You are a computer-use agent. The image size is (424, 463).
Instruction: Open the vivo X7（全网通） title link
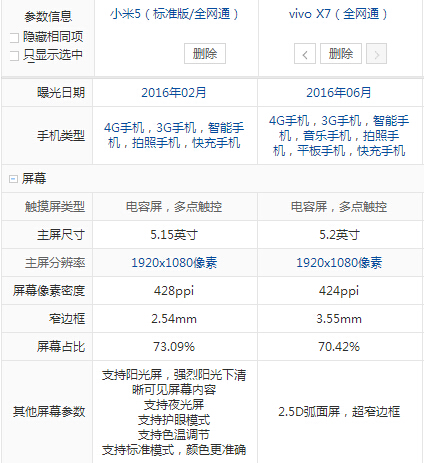(x=338, y=14)
